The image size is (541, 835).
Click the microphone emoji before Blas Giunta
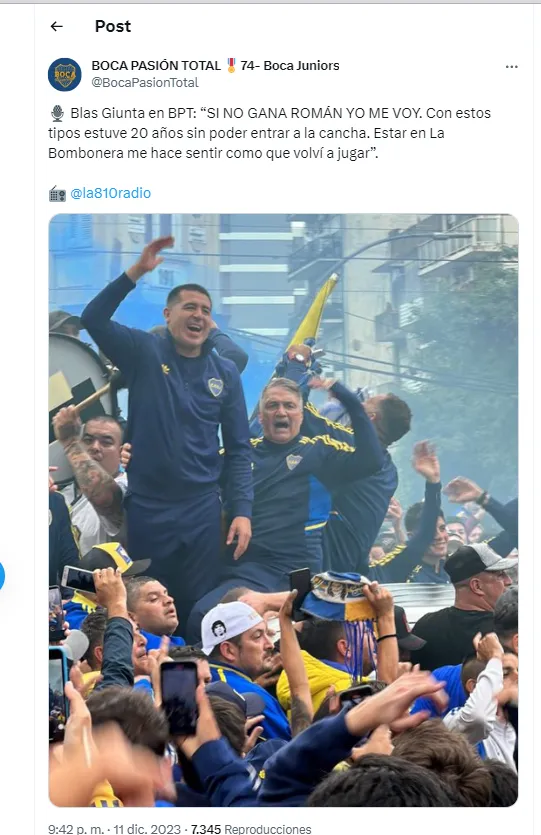click(x=57, y=113)
